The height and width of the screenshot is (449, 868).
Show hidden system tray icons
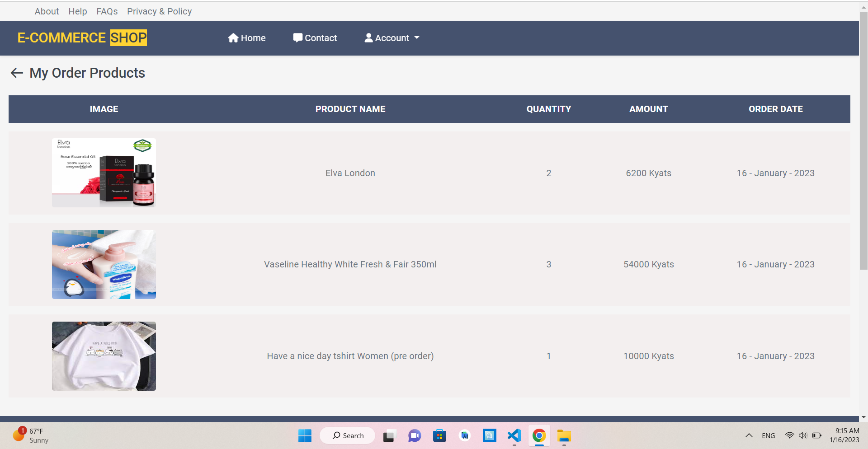click(749, 436)
